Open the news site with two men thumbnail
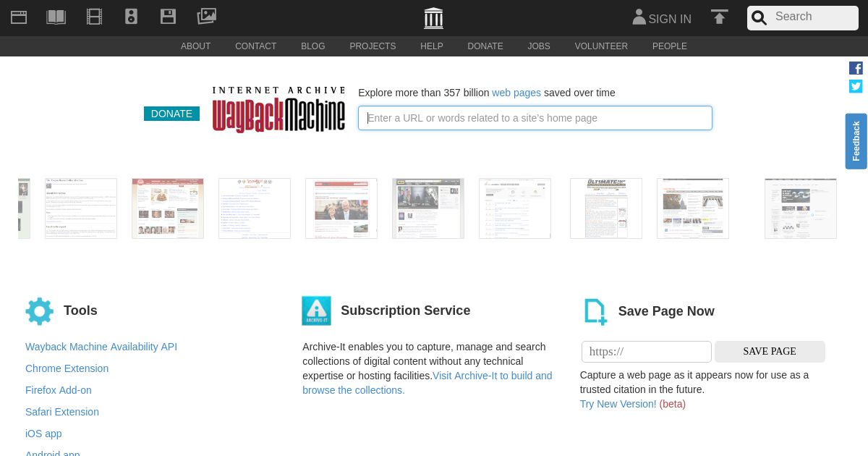 pyautogui.click(x=341, y=208)
